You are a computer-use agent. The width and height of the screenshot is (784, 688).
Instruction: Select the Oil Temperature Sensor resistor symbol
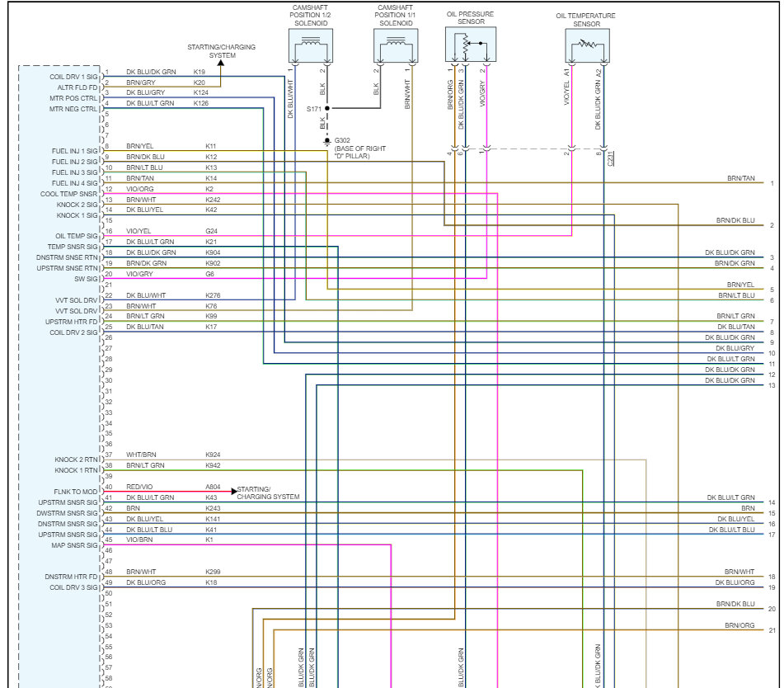[x=587, y=45]
